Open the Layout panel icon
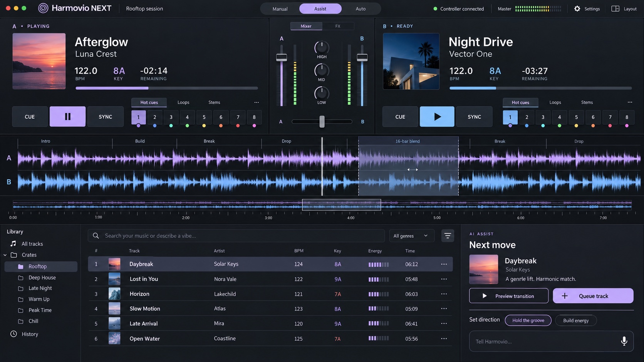 coord(615,8)
